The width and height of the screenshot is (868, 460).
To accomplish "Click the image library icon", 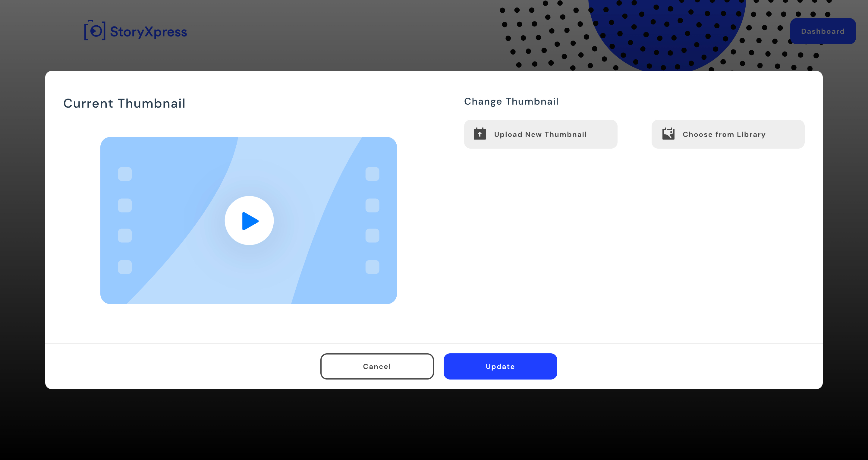I will coord(668,134).
